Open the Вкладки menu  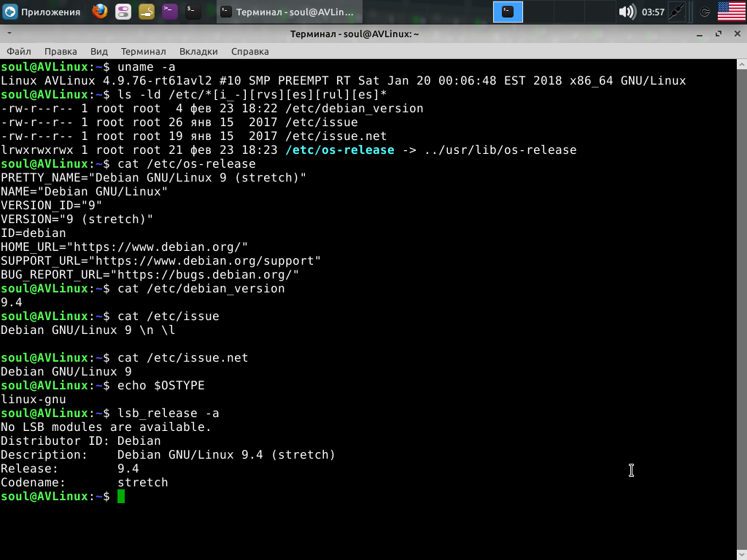[x=198, y=52]
